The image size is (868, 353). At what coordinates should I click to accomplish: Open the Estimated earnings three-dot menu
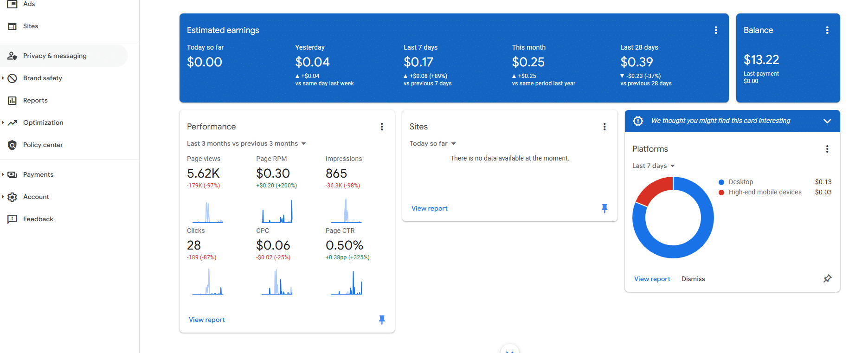[x=716, y=30]
